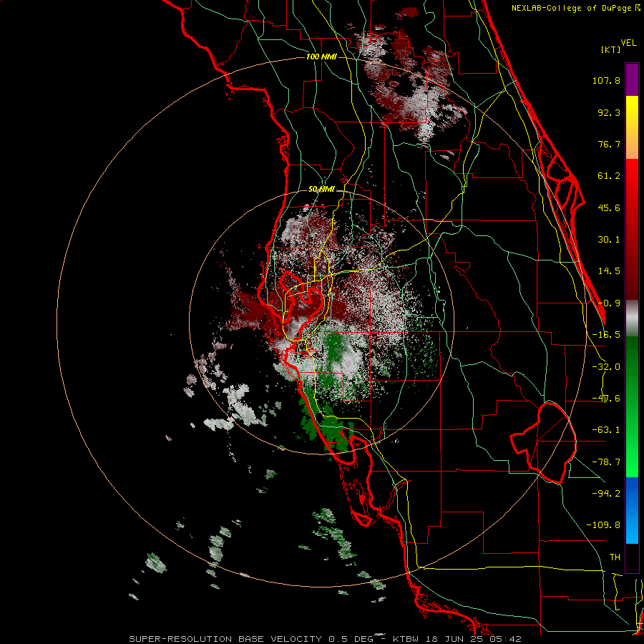The width and height of the screenshot is (644, 644).
Task: Click the 50 NMI range ring label
Action: click(321, 189)
